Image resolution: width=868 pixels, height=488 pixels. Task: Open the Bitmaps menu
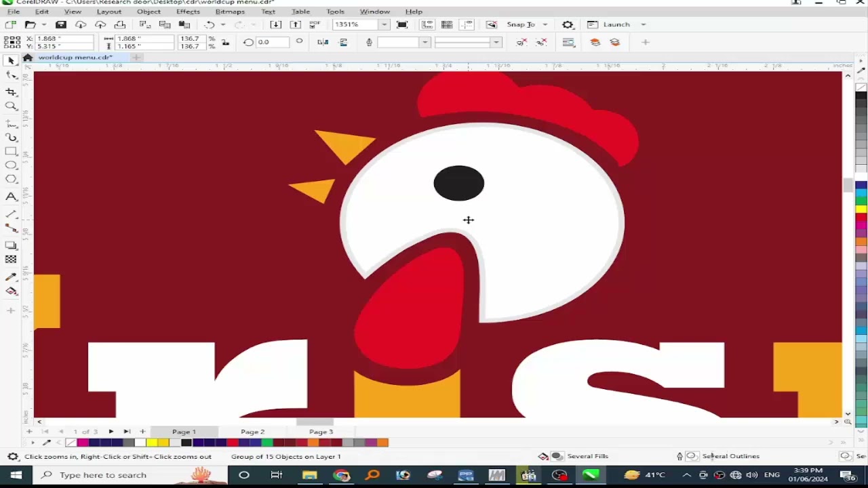tap(230, 12)
